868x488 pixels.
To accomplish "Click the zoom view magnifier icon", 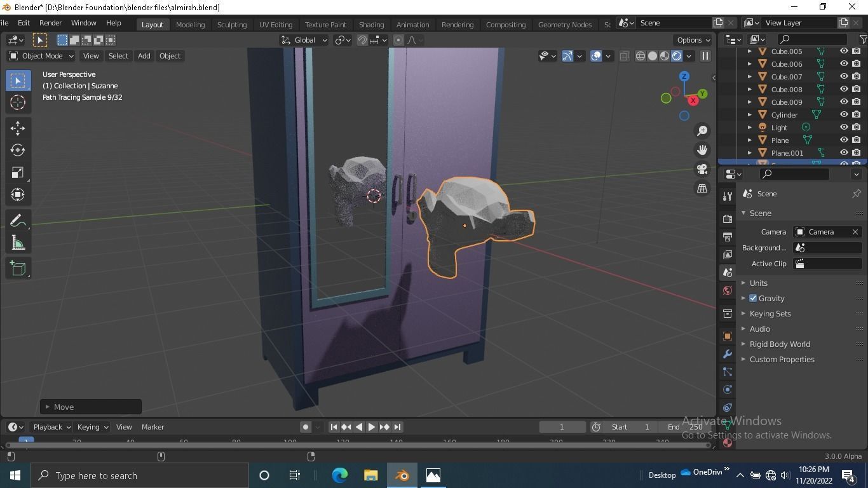I will pos(702,130).
